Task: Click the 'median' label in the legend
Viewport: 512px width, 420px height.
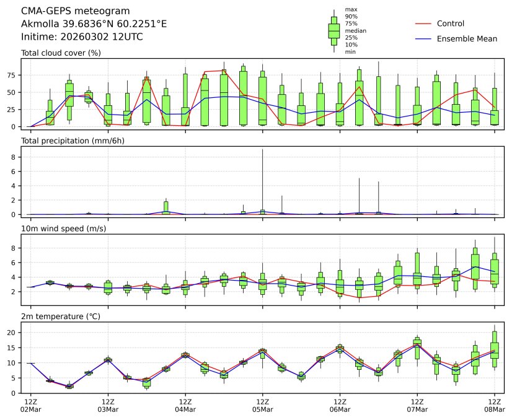Action: click(x=355, y=30)
